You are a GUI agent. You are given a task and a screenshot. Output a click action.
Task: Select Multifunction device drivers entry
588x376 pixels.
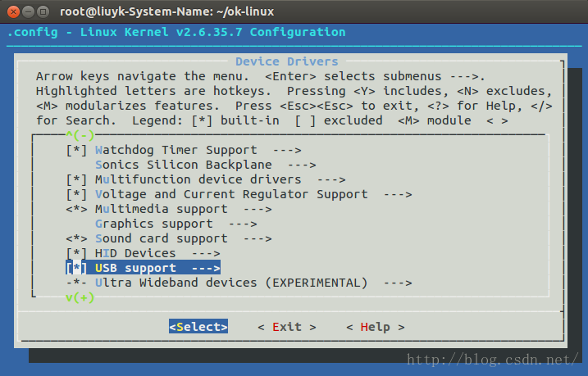[x=198, y=179]
